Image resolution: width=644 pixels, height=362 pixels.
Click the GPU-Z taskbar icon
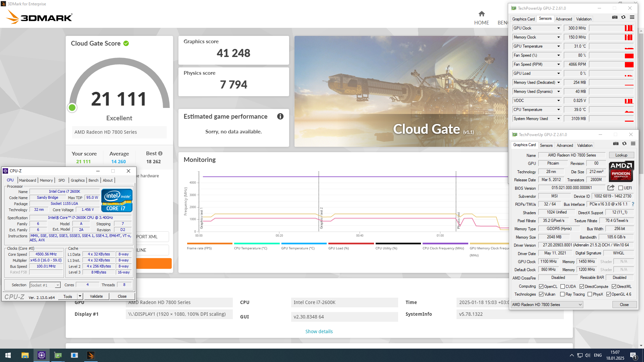click(x=58, y=355)
